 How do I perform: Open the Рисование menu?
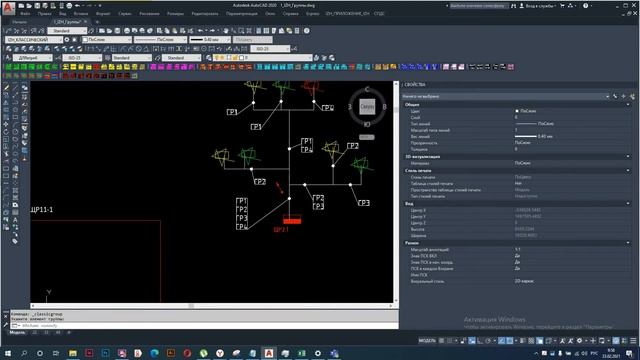click(149, 13)
